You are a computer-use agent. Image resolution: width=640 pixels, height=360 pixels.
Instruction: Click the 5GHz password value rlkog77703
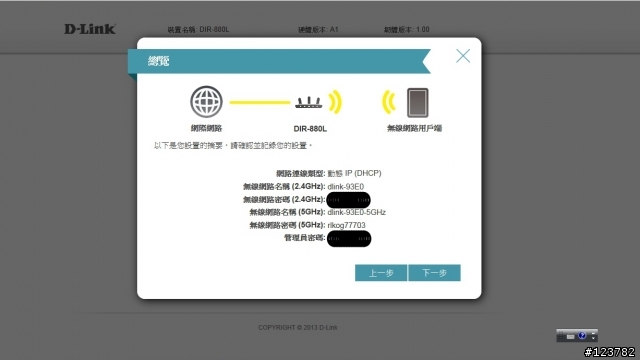(x=347, y=225)
